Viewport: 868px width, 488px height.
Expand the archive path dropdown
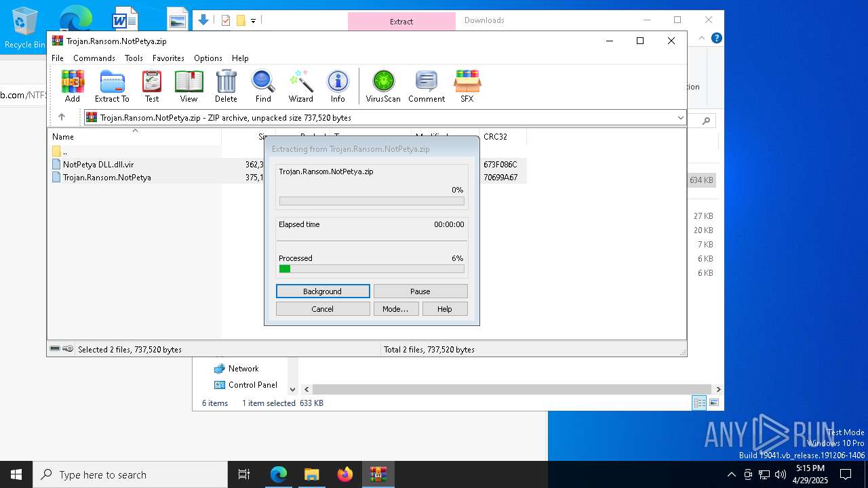point(680,118)
